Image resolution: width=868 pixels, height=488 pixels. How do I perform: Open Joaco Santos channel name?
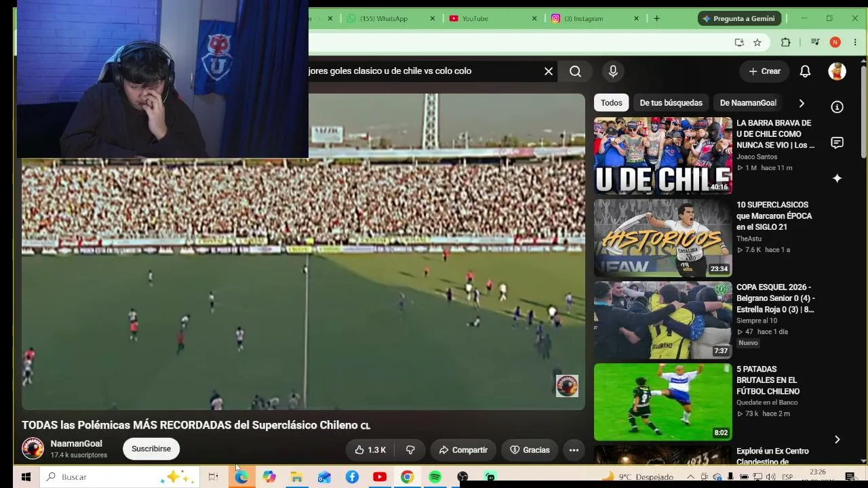tap(757, 157)
